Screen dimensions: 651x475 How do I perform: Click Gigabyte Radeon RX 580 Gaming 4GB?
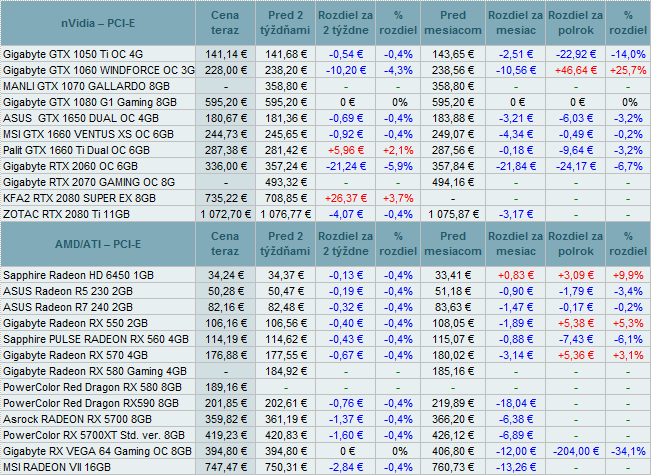(95, 371)
